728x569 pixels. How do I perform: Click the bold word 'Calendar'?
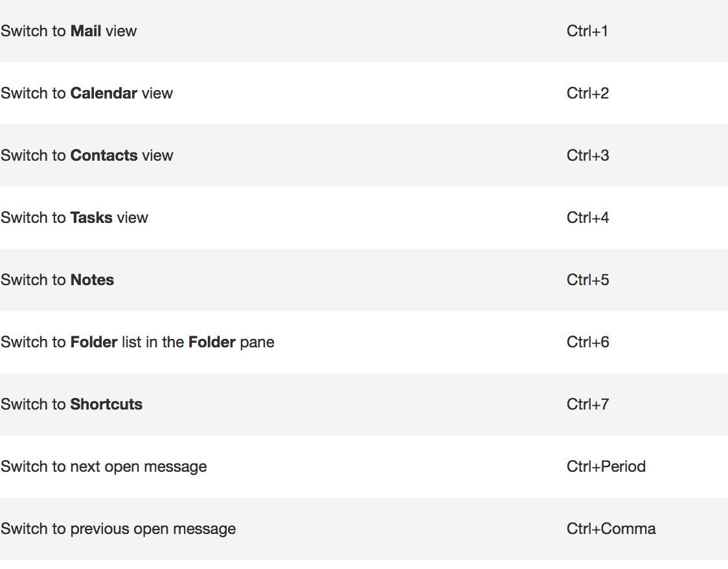click(x=104, y=93)
